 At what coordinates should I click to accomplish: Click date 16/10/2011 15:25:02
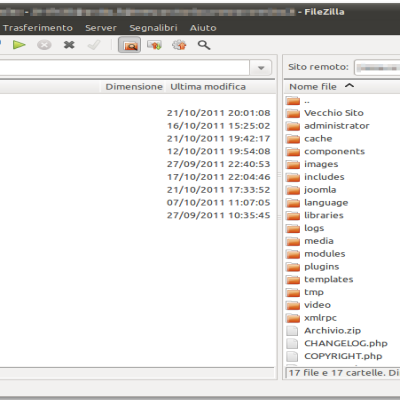(x=219, y=126)
